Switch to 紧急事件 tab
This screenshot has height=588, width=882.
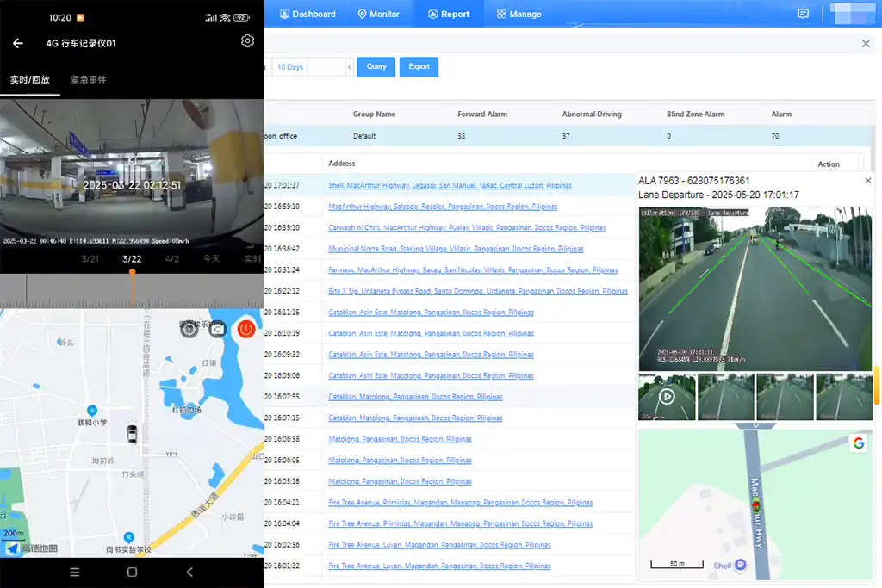click(x=89, y=80)
